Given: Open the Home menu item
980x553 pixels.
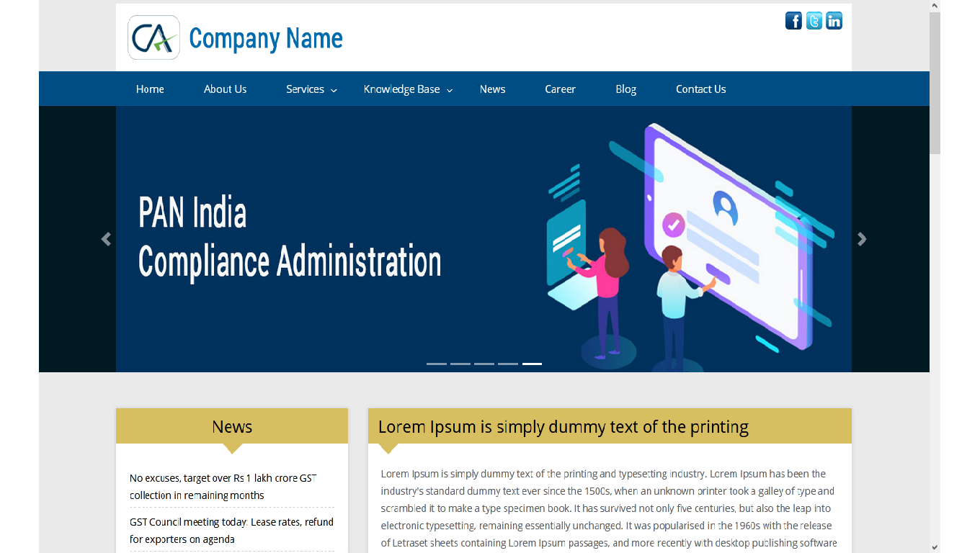Looking at the screenshot, I should point(150,89).
